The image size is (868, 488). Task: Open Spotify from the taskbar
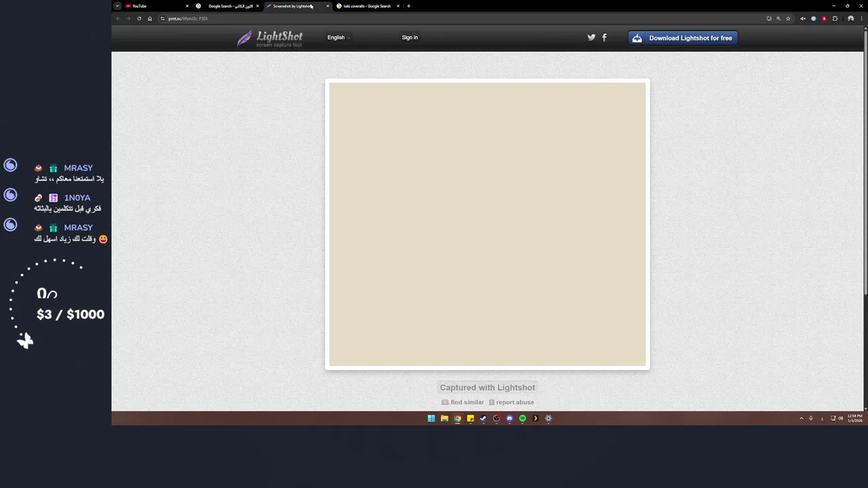(x=522, y=418)
